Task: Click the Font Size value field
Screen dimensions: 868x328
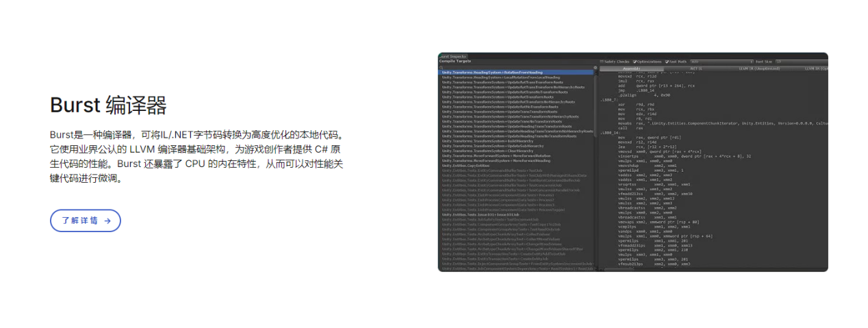Action: click(x=802, y=62)
